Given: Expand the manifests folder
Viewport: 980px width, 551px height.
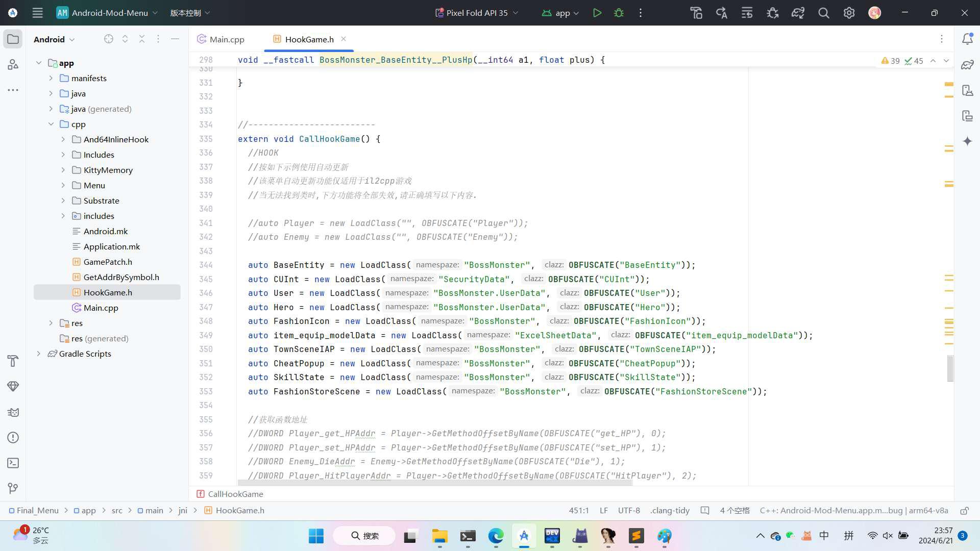Looking at the screenshot, I should click(x=51, y=78).
